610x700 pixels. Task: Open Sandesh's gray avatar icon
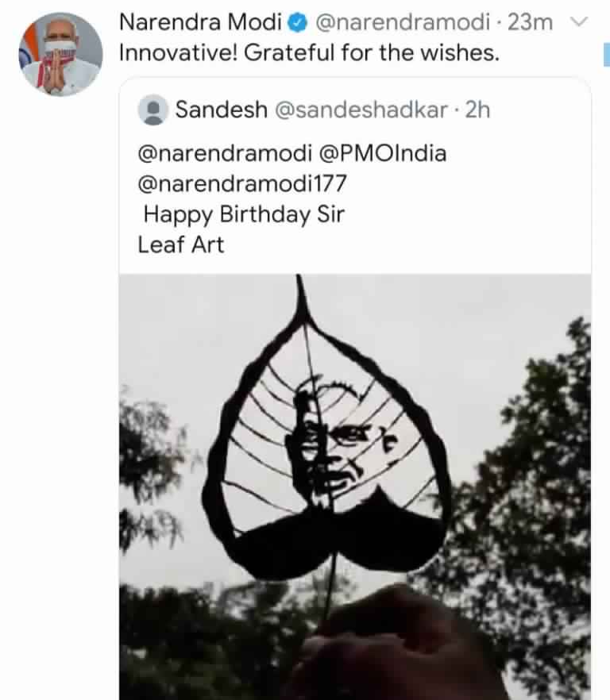pos(152,110)
